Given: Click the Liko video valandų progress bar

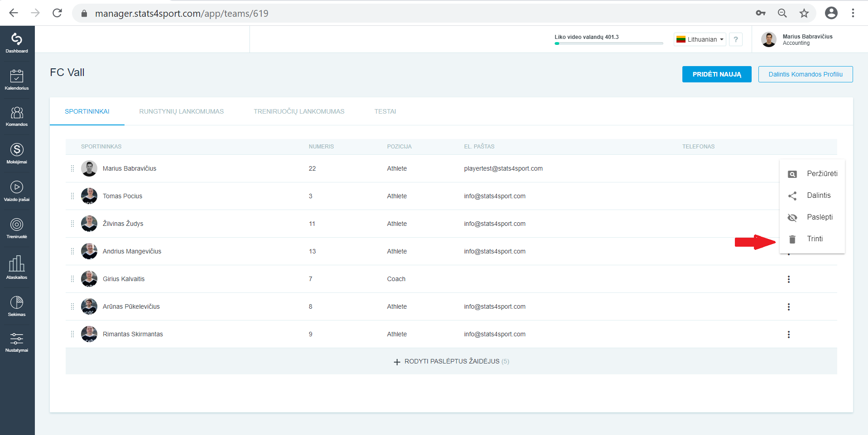Looking at the screenshot, I should [609, 43].
